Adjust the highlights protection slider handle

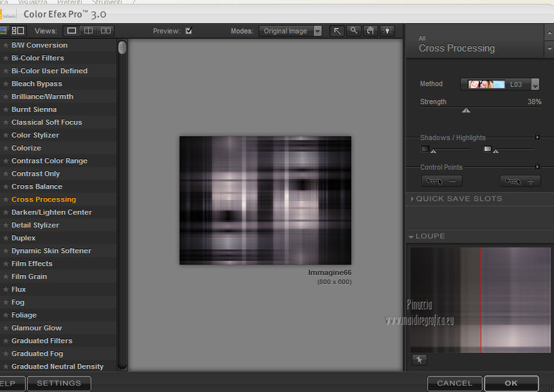pyautogui.click(x=495, y=152)
